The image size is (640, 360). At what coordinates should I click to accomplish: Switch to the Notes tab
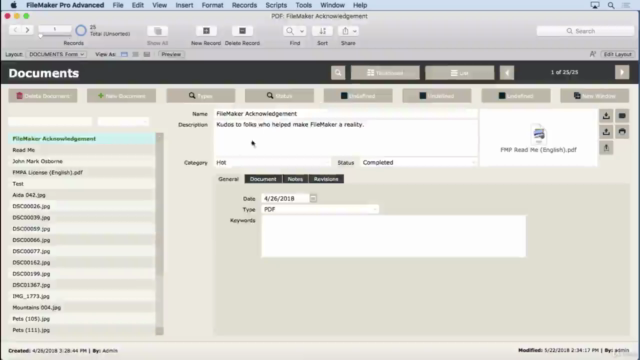295,179
